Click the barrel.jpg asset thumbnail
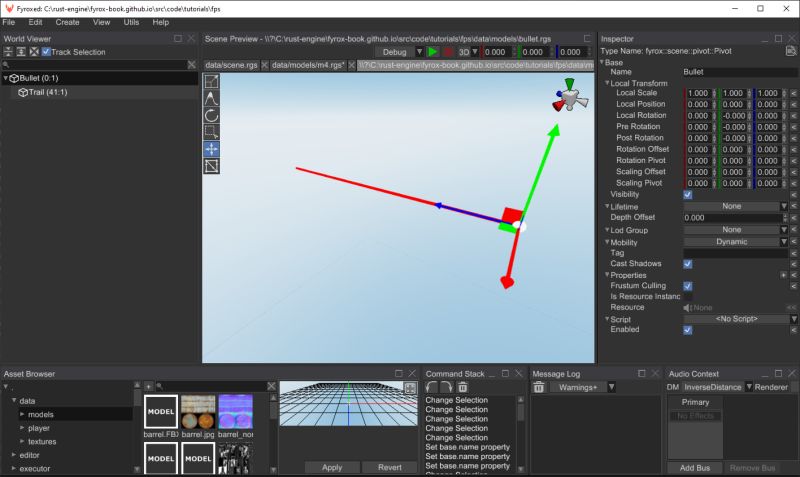The height and width of the screenshot is (477, 800). click(198, 411)
